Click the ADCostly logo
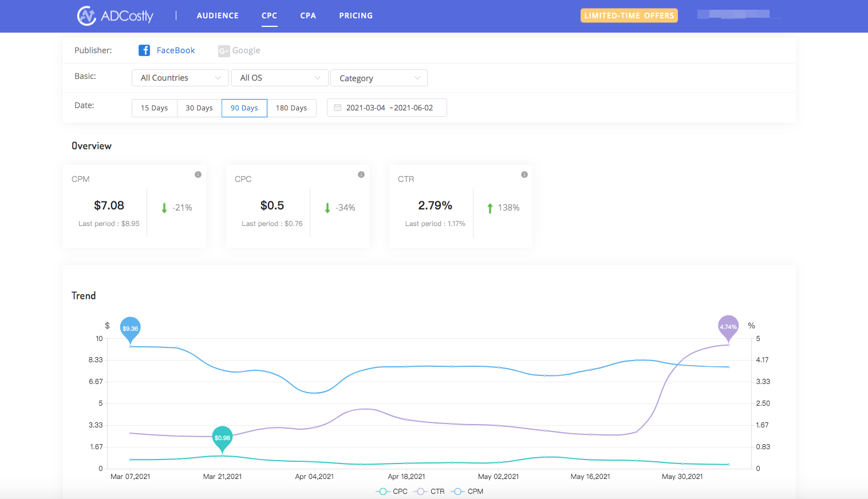The height and width of the screenshot is (499, 868). (114, 15)
